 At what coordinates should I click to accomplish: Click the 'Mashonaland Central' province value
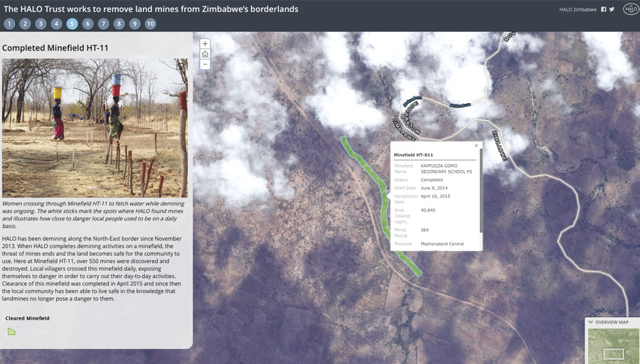tap(442, 244)
